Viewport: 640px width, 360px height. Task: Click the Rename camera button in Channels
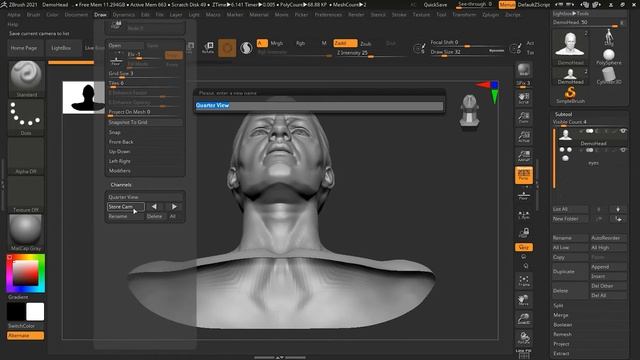tap(125, 216)
